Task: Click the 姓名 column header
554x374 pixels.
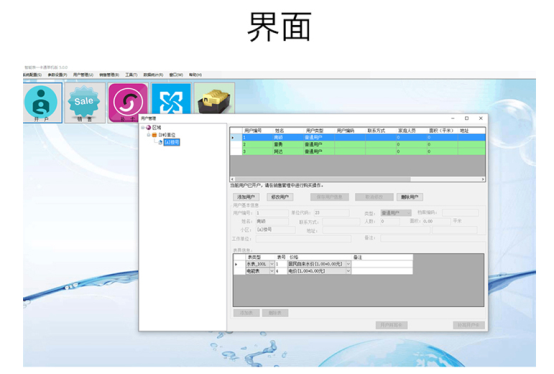Action: 279,131
